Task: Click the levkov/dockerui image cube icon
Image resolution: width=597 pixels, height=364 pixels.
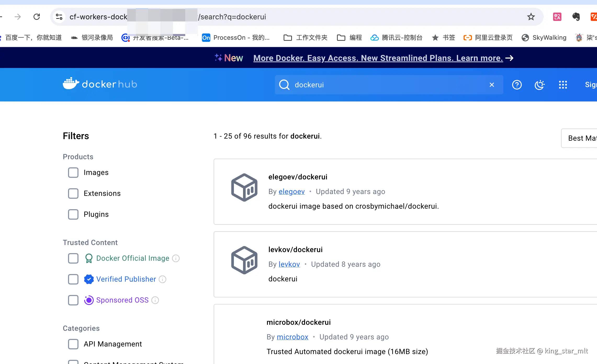Action: 244,260
